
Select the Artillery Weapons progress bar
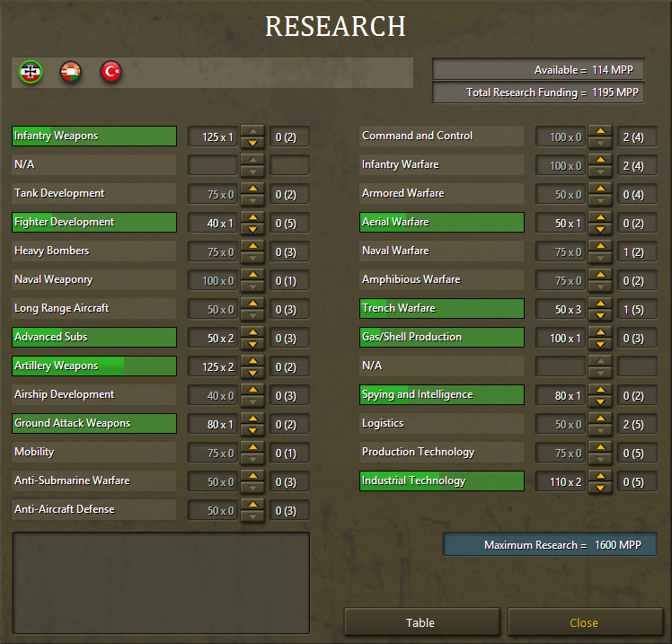click(x=94, y=366)
